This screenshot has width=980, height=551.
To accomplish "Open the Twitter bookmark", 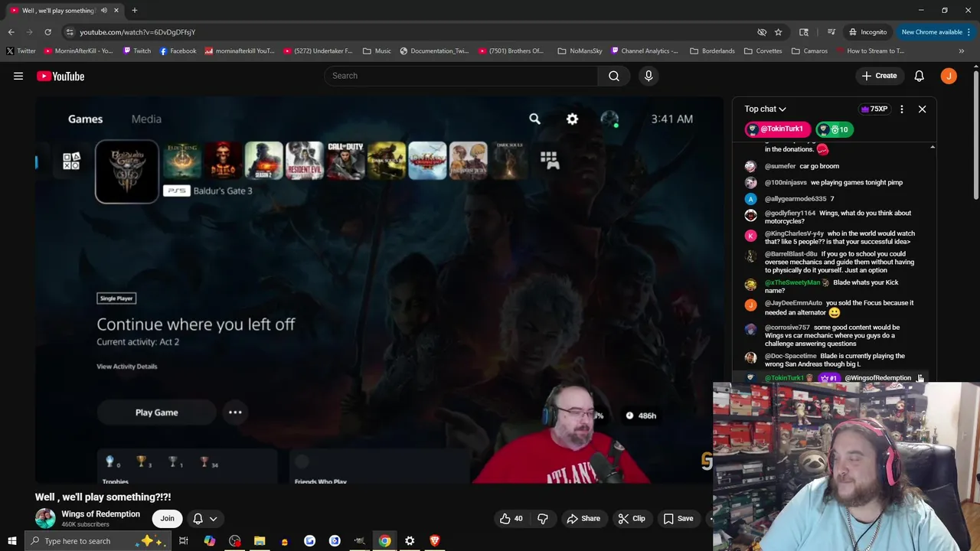I will tap(21, 51).
